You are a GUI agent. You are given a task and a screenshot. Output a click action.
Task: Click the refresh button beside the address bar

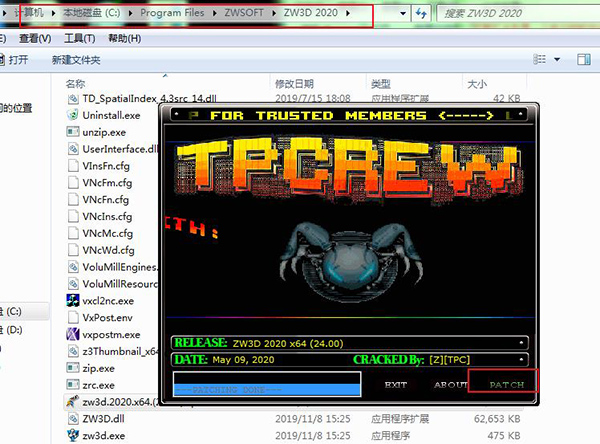click(x=421, y=13)
